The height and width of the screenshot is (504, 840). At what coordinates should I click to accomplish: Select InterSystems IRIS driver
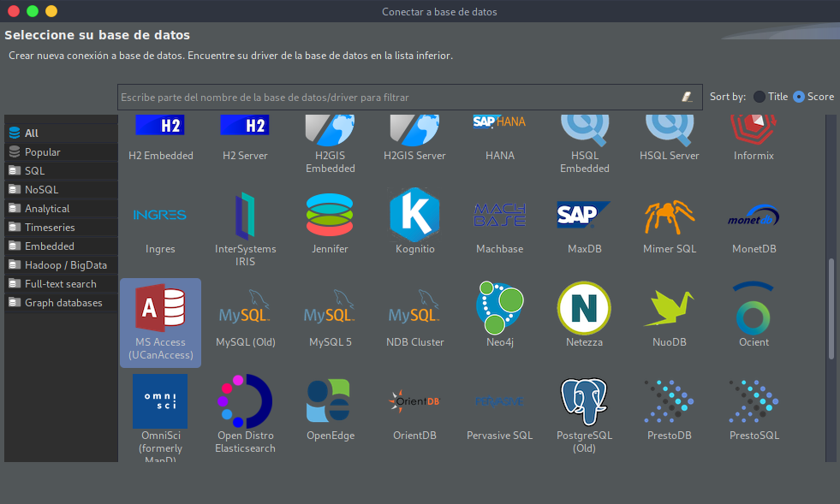click(245, 216)
